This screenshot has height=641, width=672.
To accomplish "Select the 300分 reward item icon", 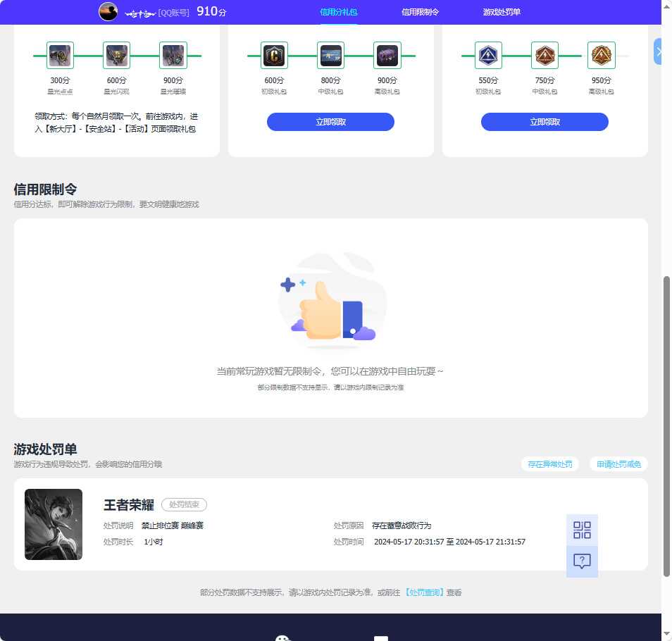I will (60, 55).
